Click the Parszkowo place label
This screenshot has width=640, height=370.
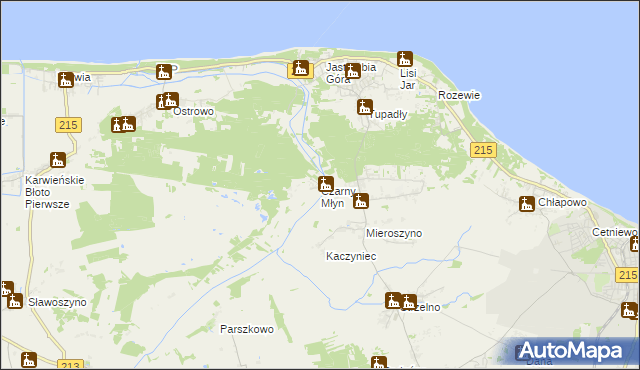(247, 329)
